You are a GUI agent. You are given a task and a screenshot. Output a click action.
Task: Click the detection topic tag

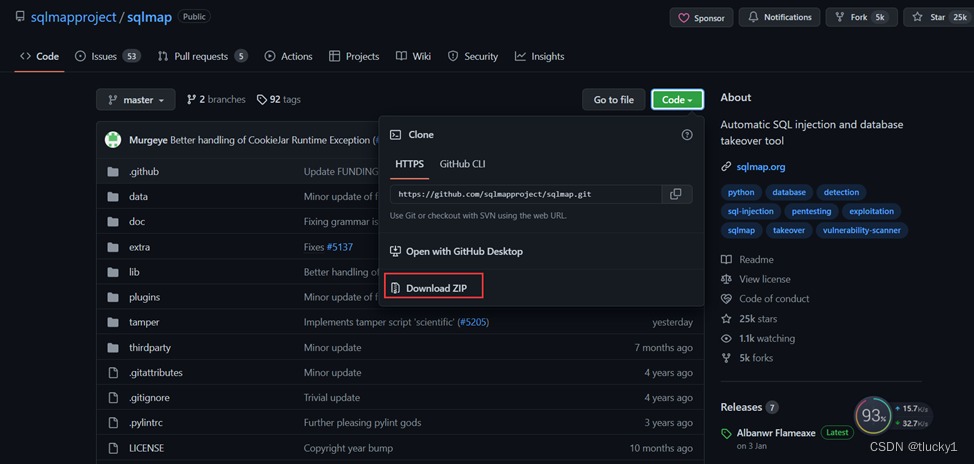point(842,193)
